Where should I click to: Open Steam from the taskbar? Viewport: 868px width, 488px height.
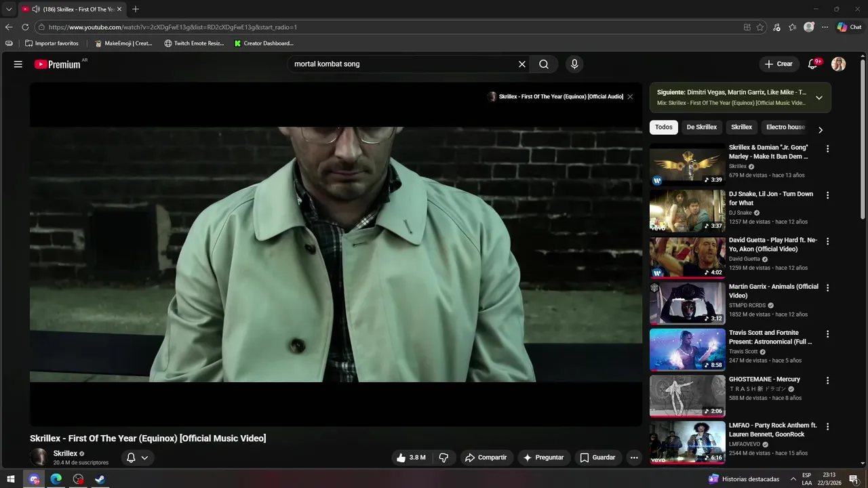[x=100, y=479]
